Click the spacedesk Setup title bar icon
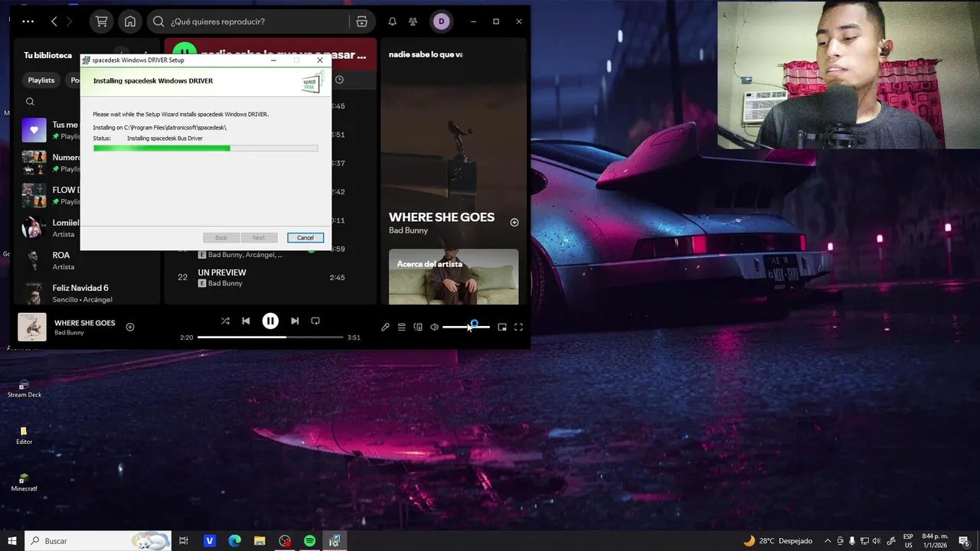Image resolution: width=980 pixels, height=551 pixels. [x=87, y=60]
